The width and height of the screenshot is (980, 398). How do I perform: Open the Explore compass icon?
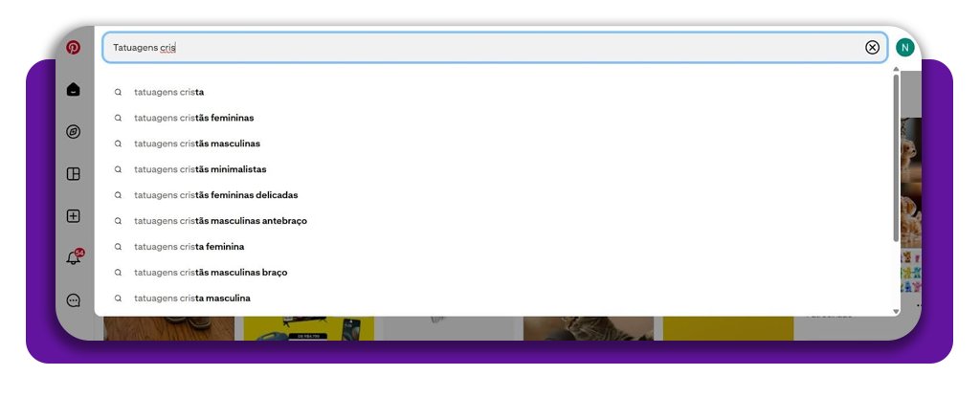(73, 132)
